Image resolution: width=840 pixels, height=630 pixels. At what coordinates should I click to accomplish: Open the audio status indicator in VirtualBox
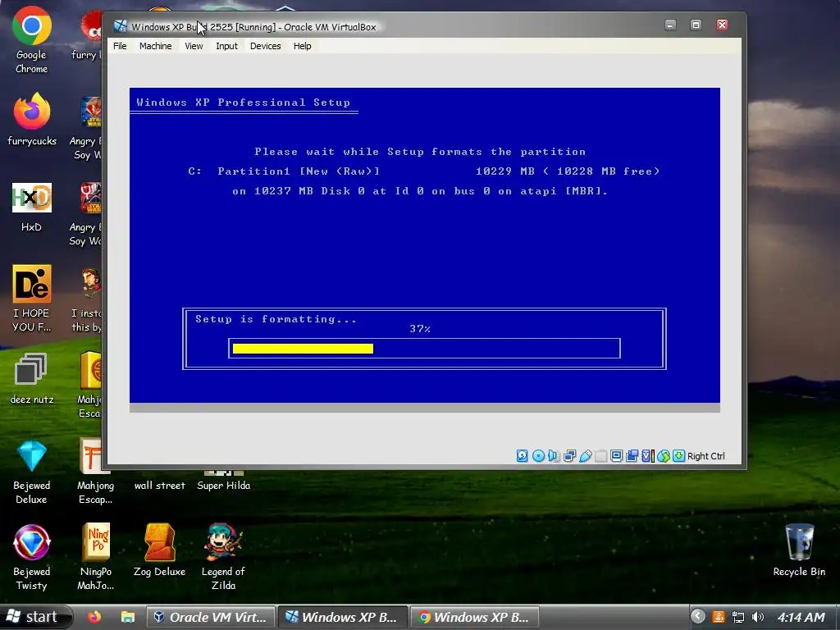[x=554, y=456]
